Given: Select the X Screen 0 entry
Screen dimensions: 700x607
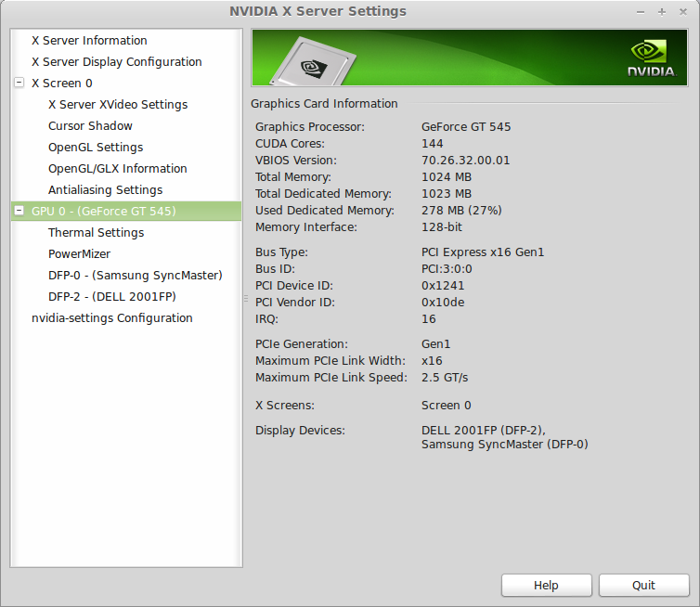Looking at the screenshot, I should 62,83.
